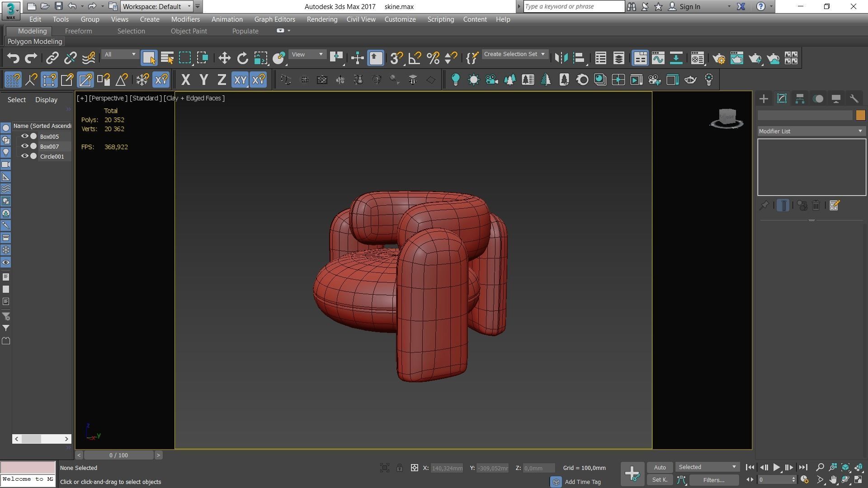
Task: Hide Circle001 with its eye icon
Action: click(25, 156)
